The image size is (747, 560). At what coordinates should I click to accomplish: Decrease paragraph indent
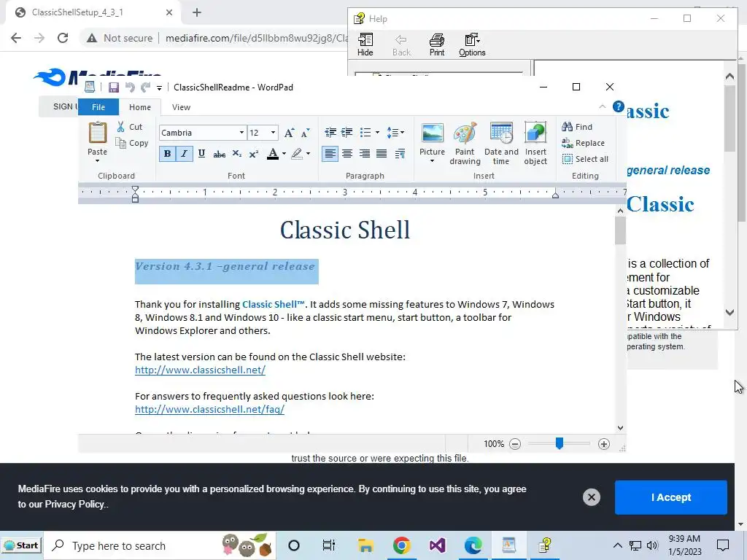click(x=330, y=133)
